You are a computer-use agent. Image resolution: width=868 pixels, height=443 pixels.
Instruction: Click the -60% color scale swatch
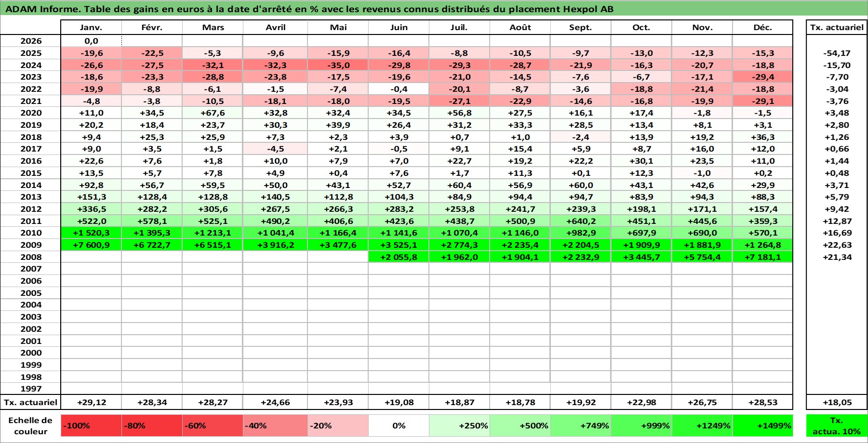[213, 426]
